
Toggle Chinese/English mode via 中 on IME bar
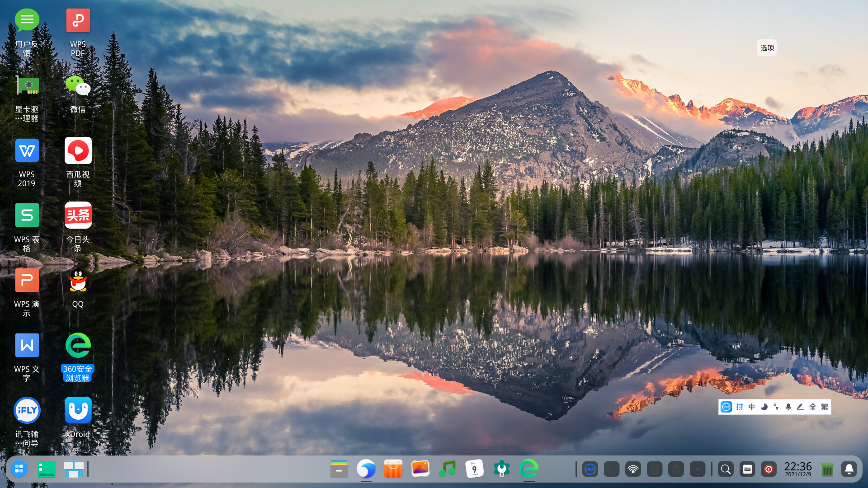tap(751, 407)
